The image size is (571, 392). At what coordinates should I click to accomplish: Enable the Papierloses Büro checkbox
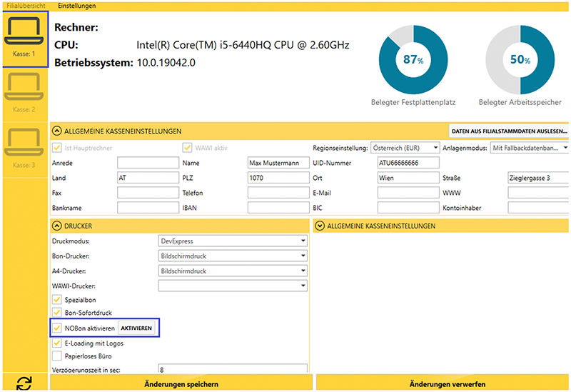[x=57, y=356]
